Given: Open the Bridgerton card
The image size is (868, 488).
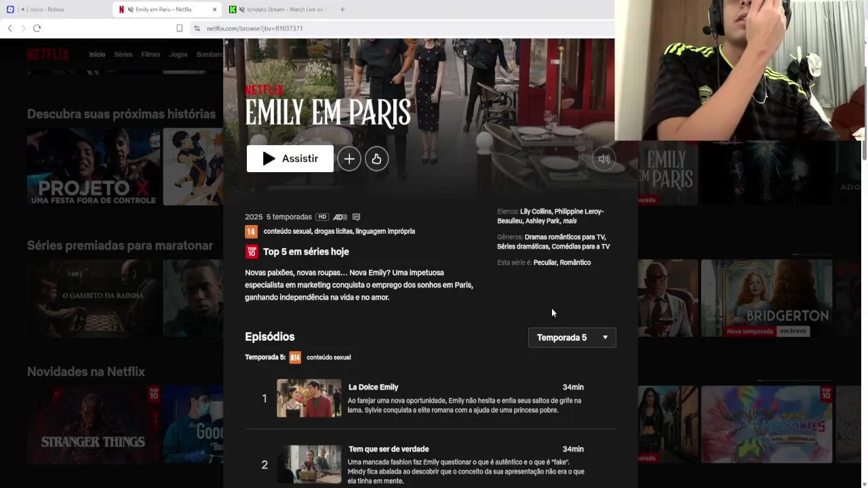Looking at the screenshot, I should [x=766, y=298].
